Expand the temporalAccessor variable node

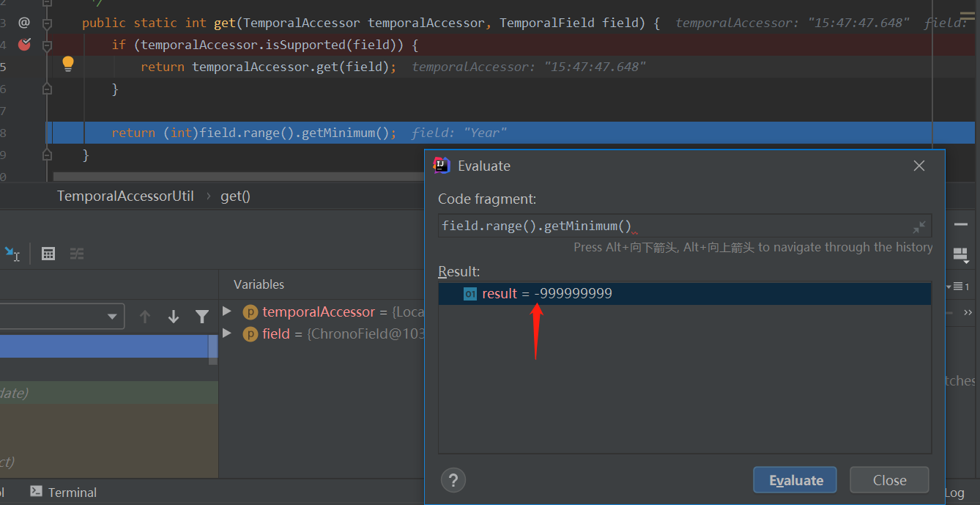227,312
